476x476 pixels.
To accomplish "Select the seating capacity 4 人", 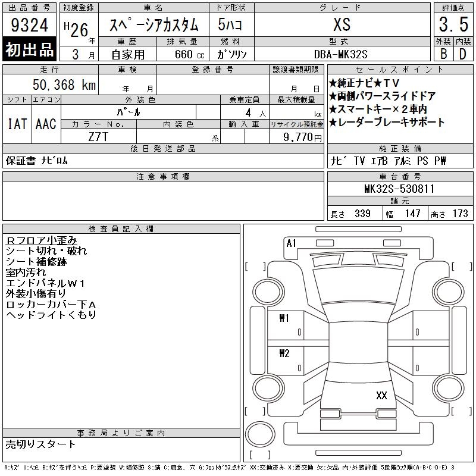I will (x=256, y=113).
